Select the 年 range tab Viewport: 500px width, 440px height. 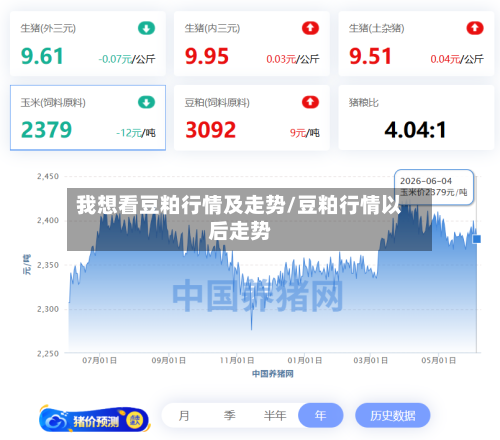click(x=321, y=415)
